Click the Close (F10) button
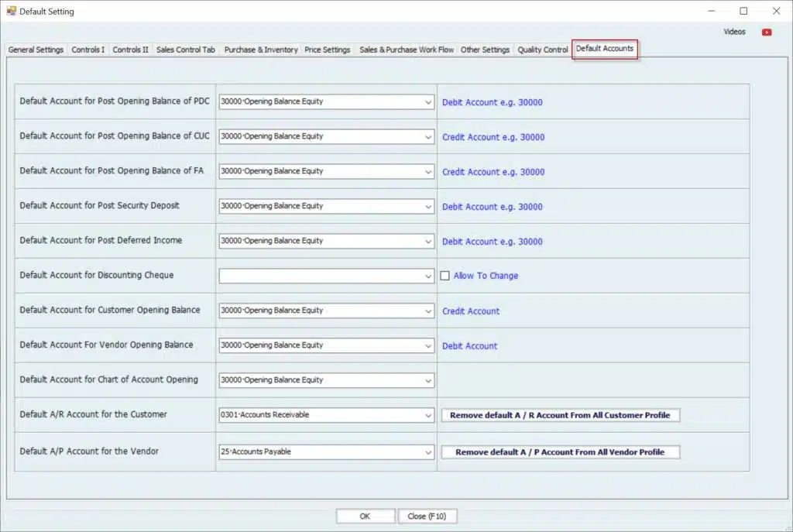This screenshot has height=532, width=793. pos(427,516)
